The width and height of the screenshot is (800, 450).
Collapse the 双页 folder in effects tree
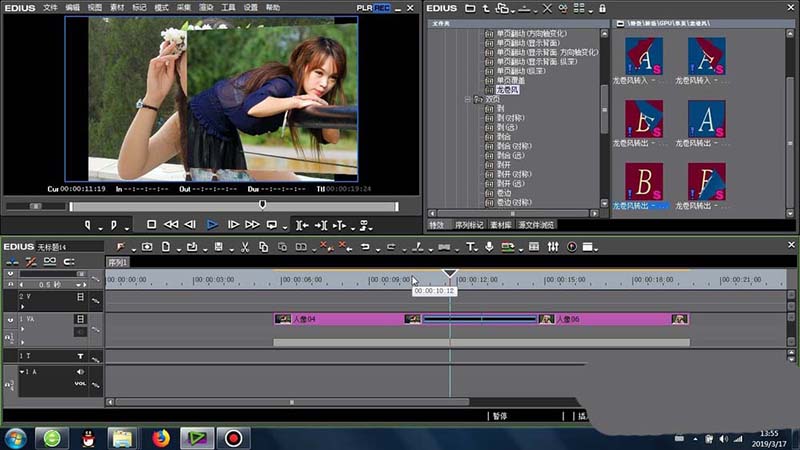(467, 99)
